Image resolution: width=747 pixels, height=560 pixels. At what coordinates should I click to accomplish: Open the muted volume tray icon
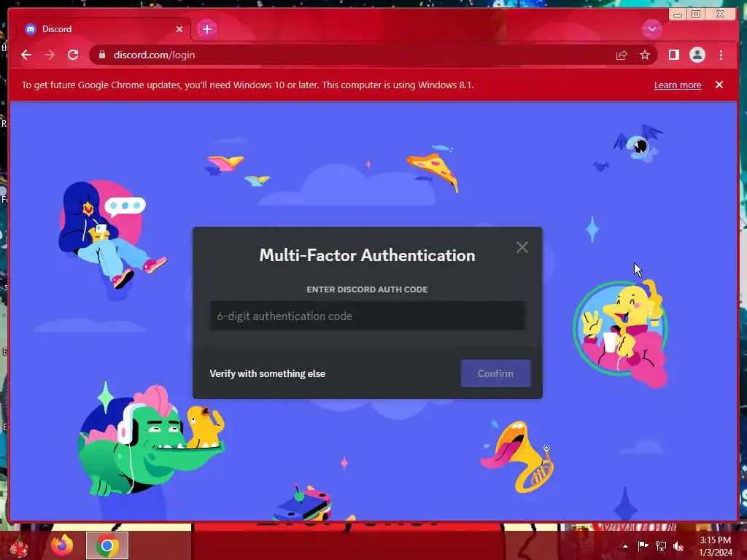click(678, 546)
